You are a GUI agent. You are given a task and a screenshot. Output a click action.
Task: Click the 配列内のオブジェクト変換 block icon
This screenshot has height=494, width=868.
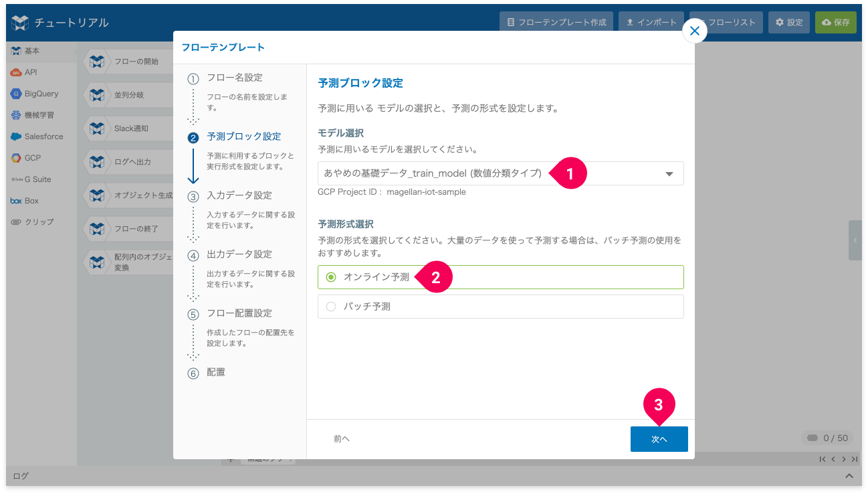click(x=97, y=262)
